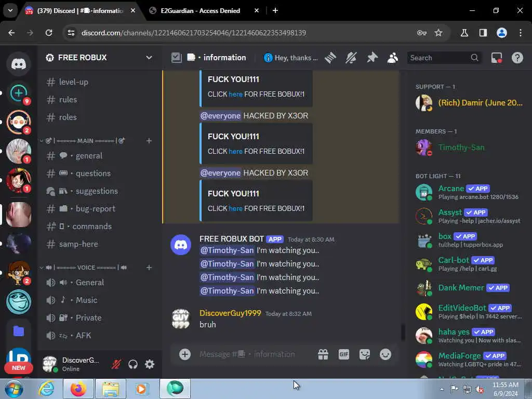532x399 pixels.
Task: Open the emoji picker
Action: (385, 354)
